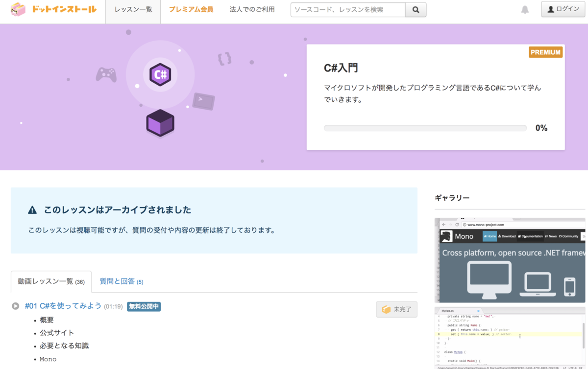Open the Mono website gallery thumbnail

pyautogui.click(x=510, y=260)
